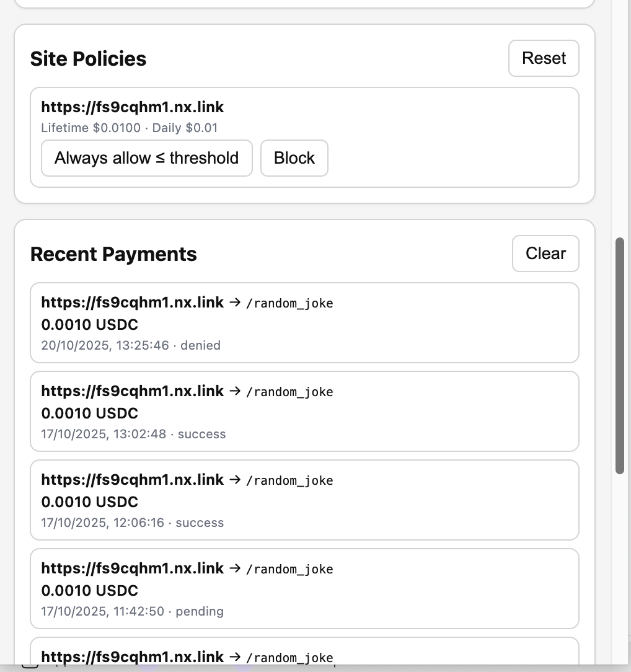Viewport: 631px width, 672px height.
Task: Click the arrow icon in the pending payment
Action: [x=235, y=568]
